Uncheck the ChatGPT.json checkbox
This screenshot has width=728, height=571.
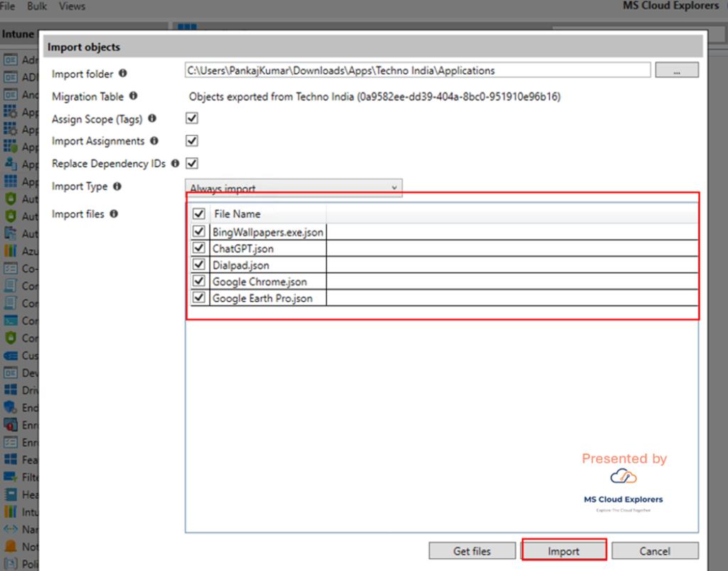[x=199, y=248]
